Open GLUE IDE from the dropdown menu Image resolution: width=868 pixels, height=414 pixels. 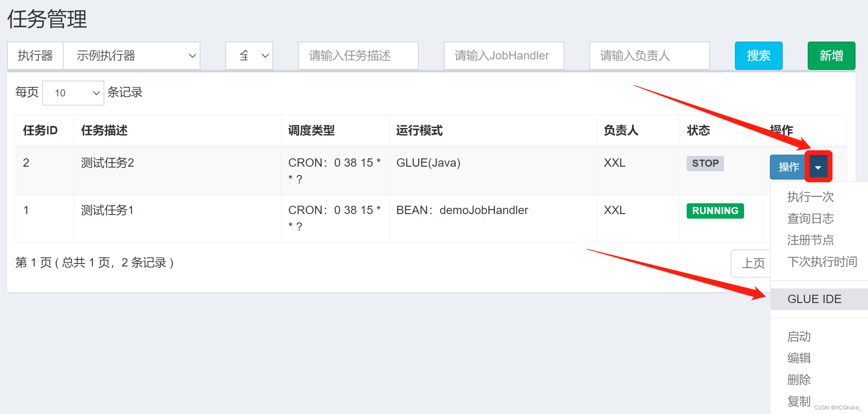tap(819, 299)
